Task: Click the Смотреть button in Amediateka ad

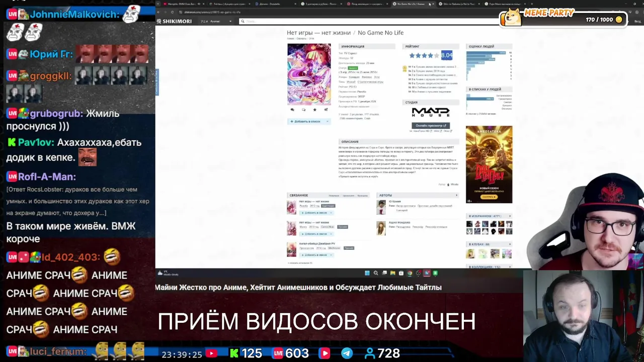Action: pos(489,197)
